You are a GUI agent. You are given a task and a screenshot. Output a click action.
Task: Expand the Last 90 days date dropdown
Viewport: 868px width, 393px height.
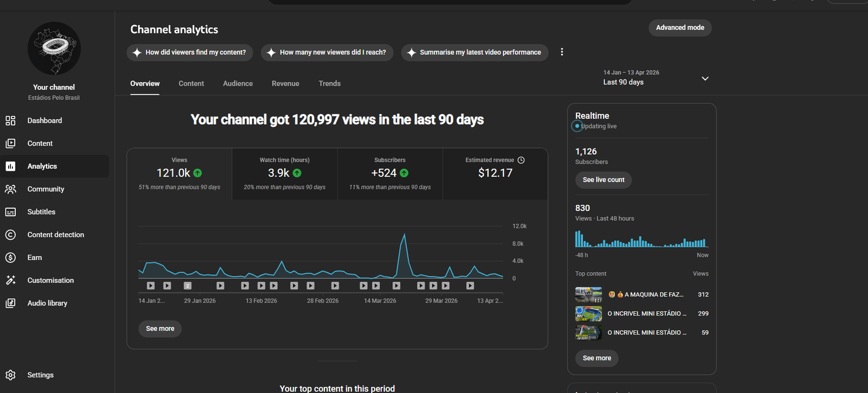[x=705, y=79]
